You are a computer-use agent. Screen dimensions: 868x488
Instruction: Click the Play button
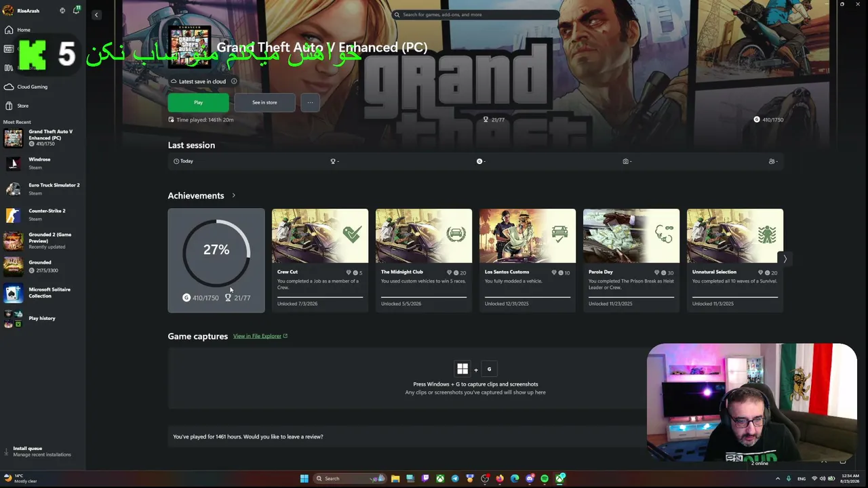coord(198,102)
